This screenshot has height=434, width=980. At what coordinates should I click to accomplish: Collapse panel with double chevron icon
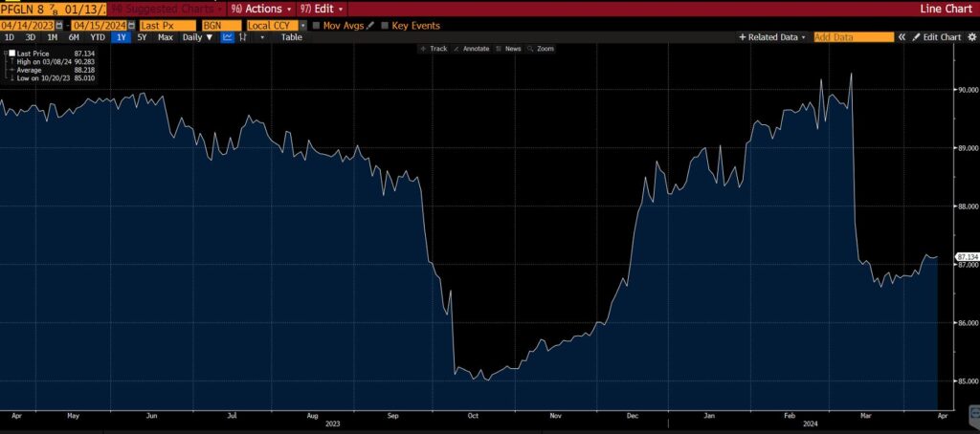click(902, 37)
